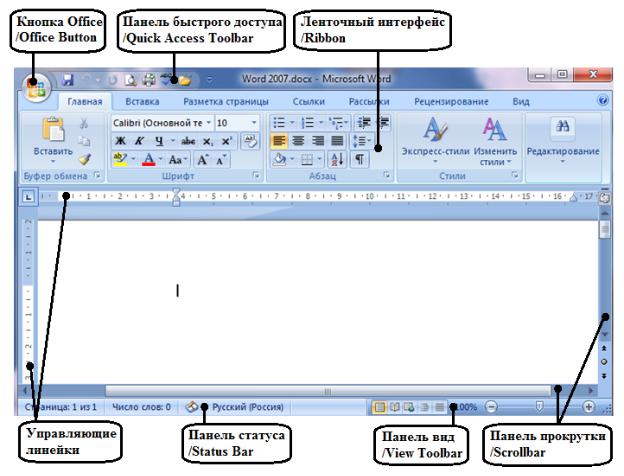This screenshot has height=476, width=624.
Task: Click the Copy icon in Буфер обмена
Action: [x=84, y=141]
